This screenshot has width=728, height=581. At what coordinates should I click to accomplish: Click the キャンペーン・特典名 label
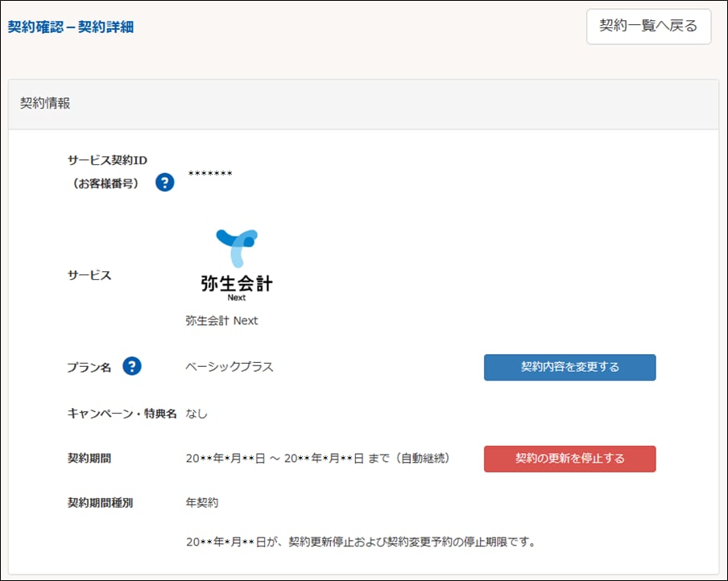[x=122, y=413]
